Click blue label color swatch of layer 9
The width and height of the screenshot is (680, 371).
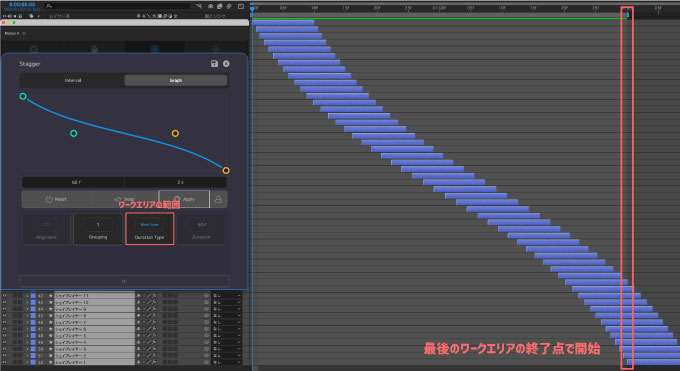point(33,309)
